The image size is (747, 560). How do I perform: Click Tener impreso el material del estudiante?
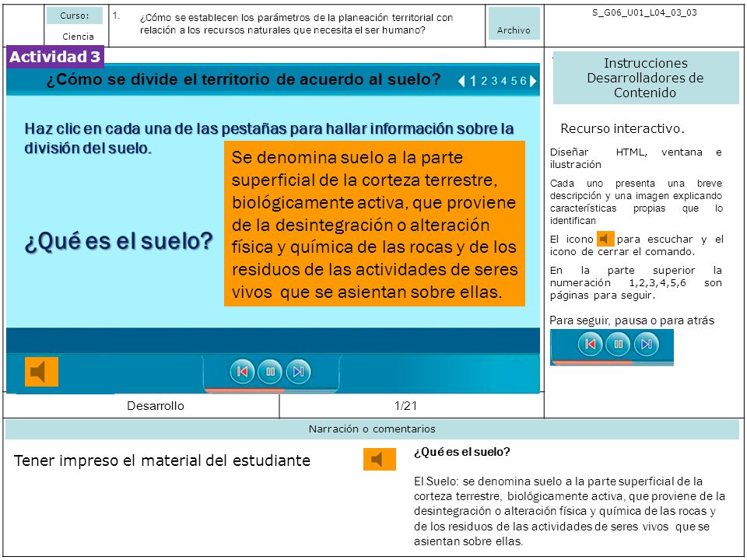162,460
